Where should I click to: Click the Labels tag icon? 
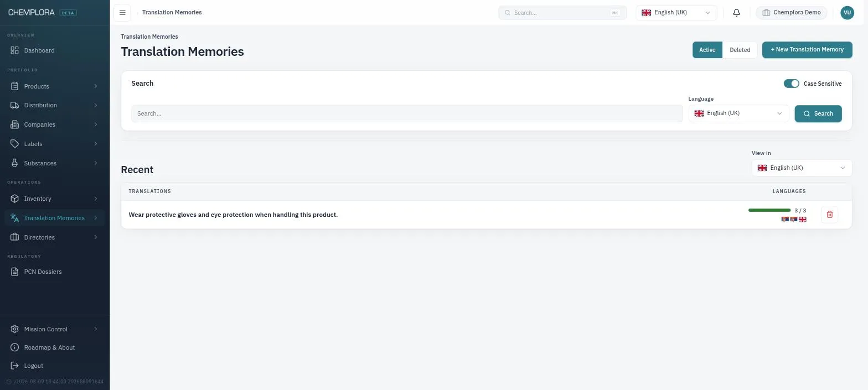click(15, 144)
